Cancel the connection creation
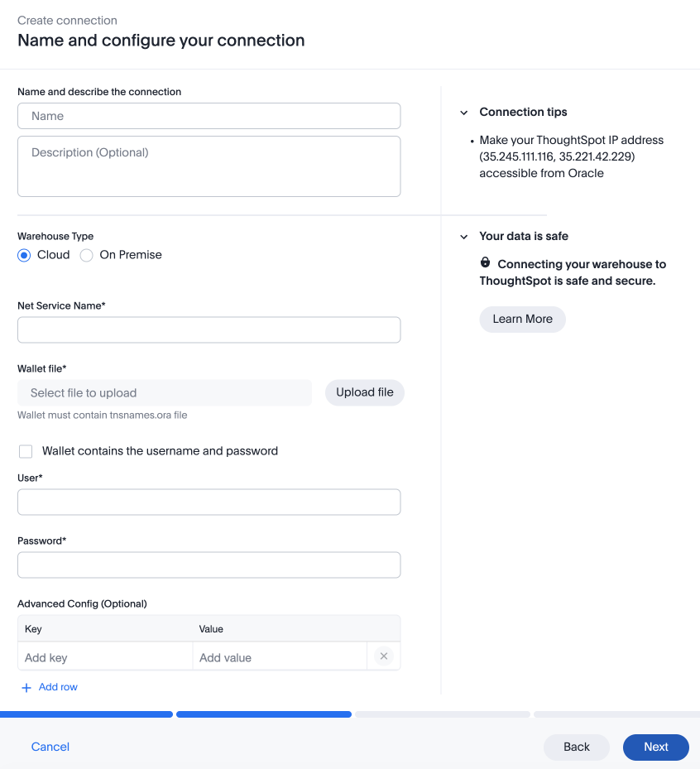The image size is (700, 769). (50, 747)
